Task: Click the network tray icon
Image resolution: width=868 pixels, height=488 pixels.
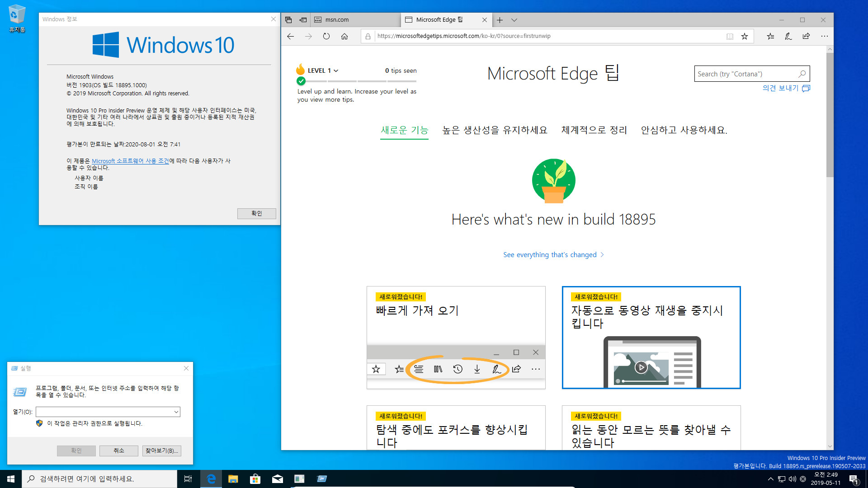Action: (x=781, y=479)
